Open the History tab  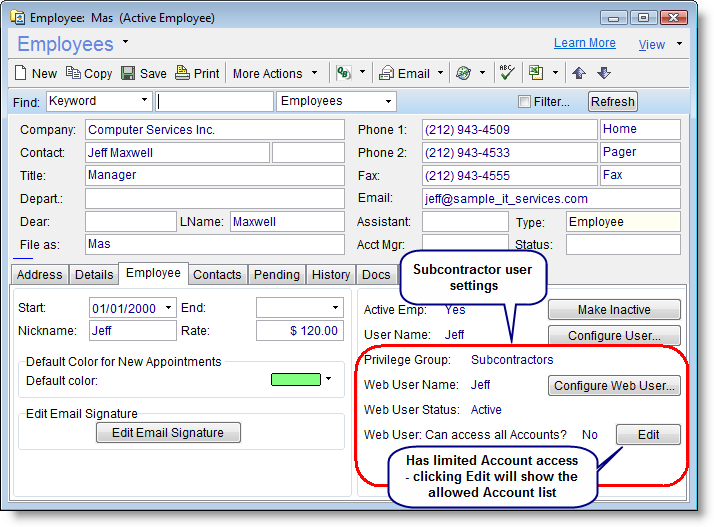pyautogui.click(x=330, y=275)
